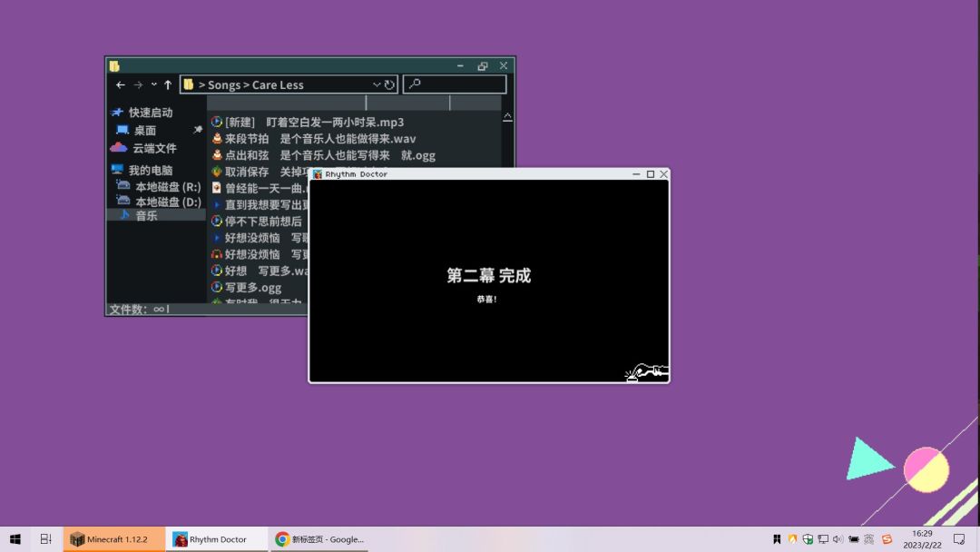This screenshot has height=552, width=980.
Task: Click the hand pressing button icon in game
Action: [647, 372]
